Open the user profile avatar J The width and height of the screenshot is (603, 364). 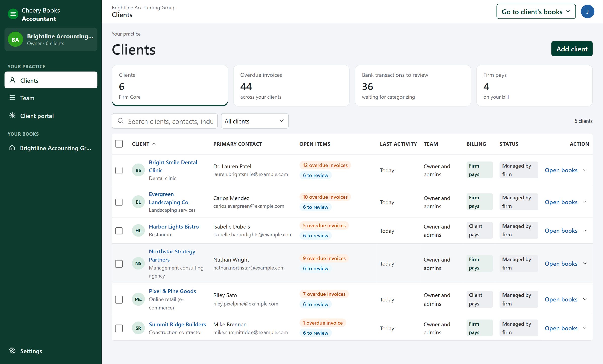(587, 11)
